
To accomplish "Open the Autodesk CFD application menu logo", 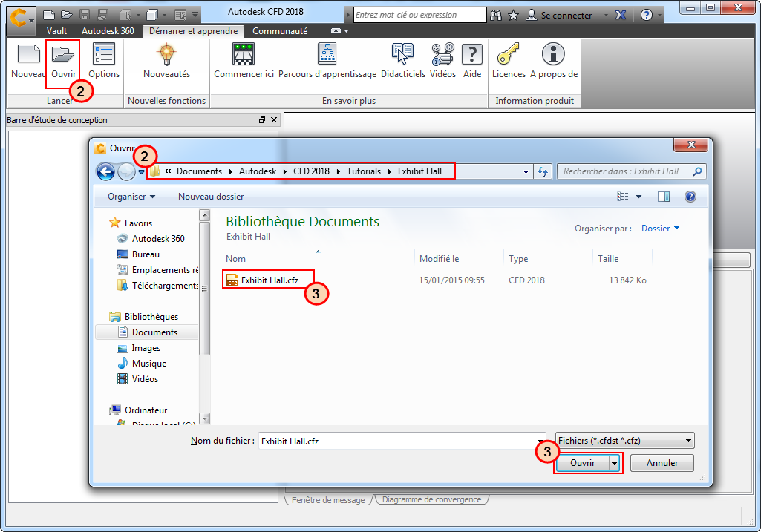I will click(x=20, y=19).
